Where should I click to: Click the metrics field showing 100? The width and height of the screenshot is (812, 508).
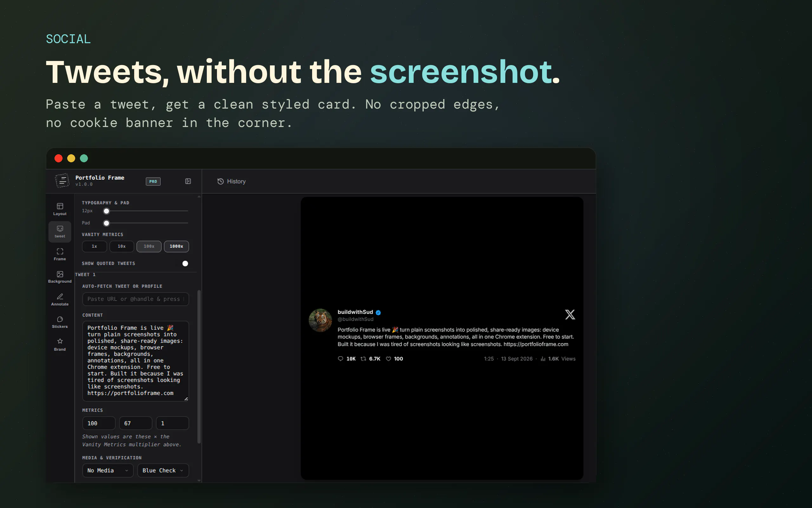pos(99,423)
